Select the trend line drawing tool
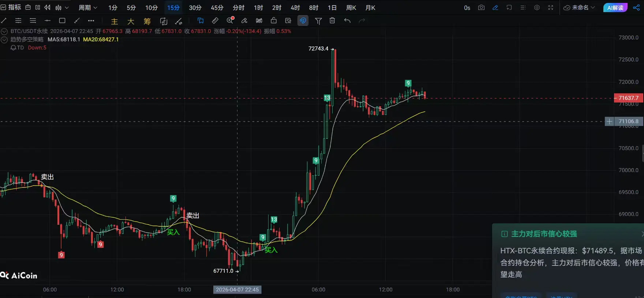Screen dimensions: 644x298 pyautogui.click(x=4, y=21)
